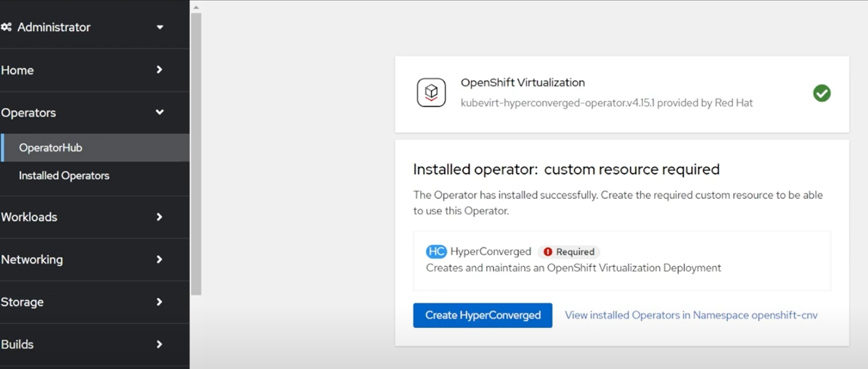Collapse the Operators navigation section
This screenshot has height=369, width=868.
(95, 113)
